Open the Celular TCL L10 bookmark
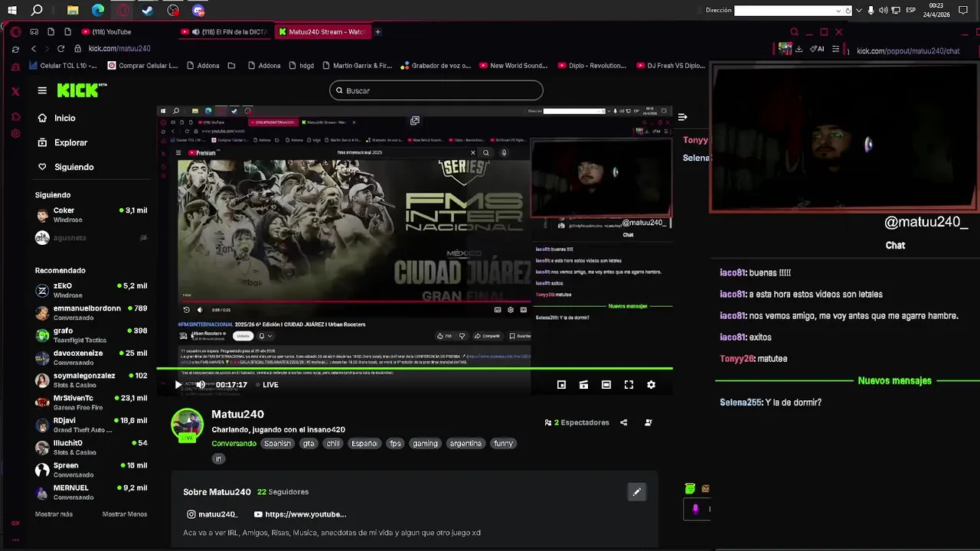The height and width of the screenshot is (551, 980). pyautogui.click(x=63, y=66)
